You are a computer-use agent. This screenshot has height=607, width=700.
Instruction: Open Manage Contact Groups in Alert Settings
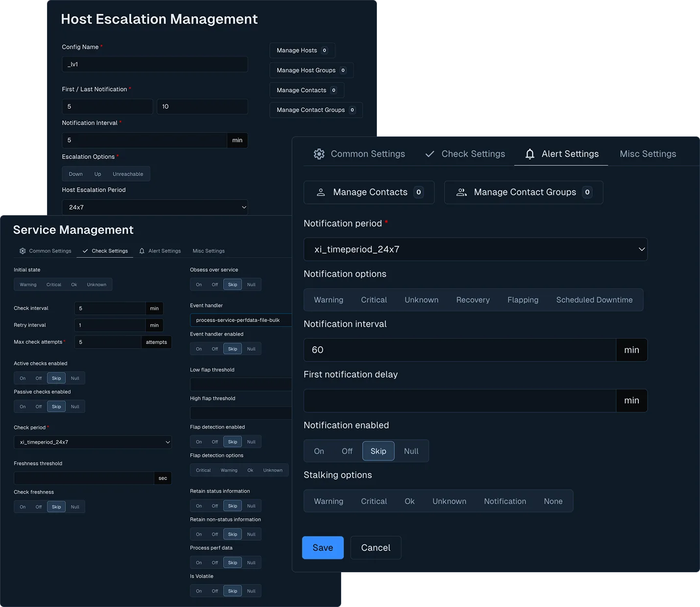point(524,192)
